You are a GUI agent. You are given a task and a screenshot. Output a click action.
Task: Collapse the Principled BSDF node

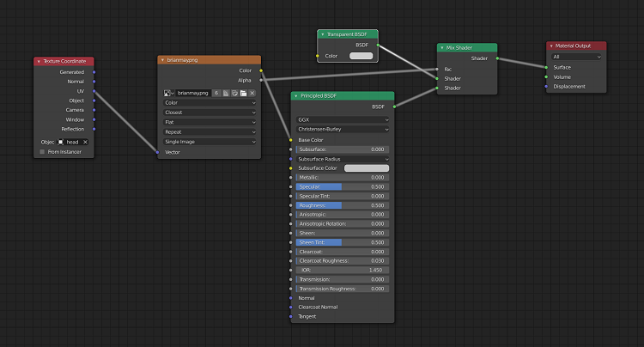coord(296,96)
